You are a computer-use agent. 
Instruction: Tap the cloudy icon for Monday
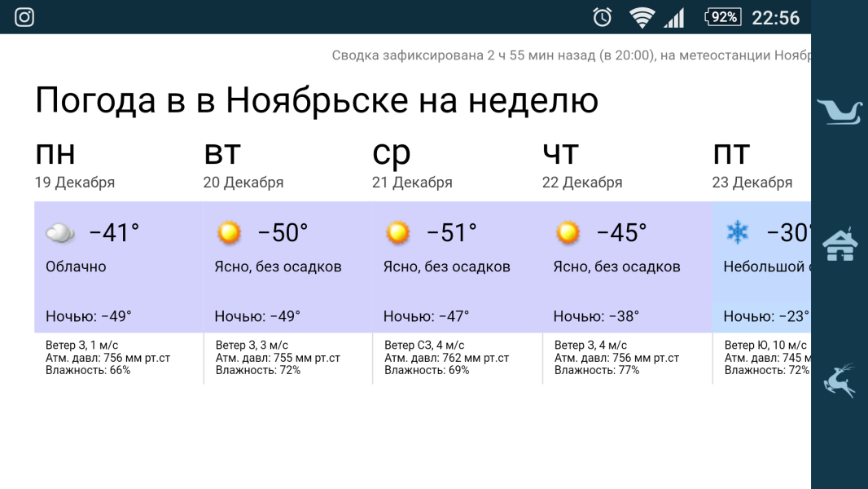pyautogui.click(x=60, y=234)
